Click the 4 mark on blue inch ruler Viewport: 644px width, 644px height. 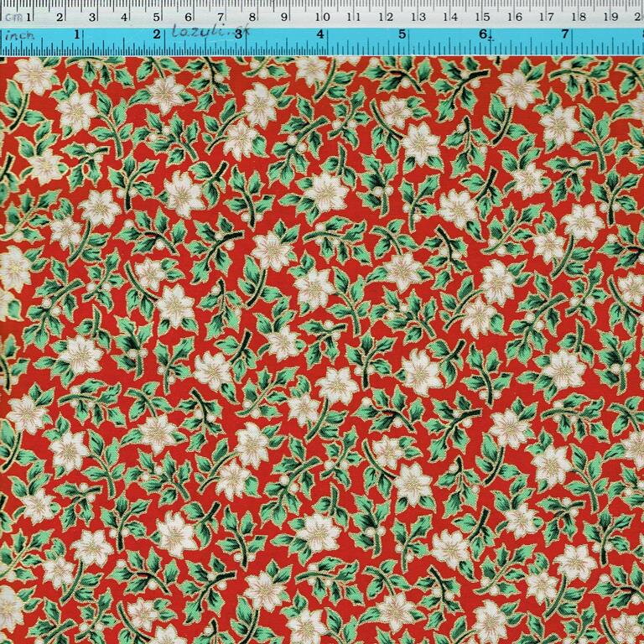point(320,34)
